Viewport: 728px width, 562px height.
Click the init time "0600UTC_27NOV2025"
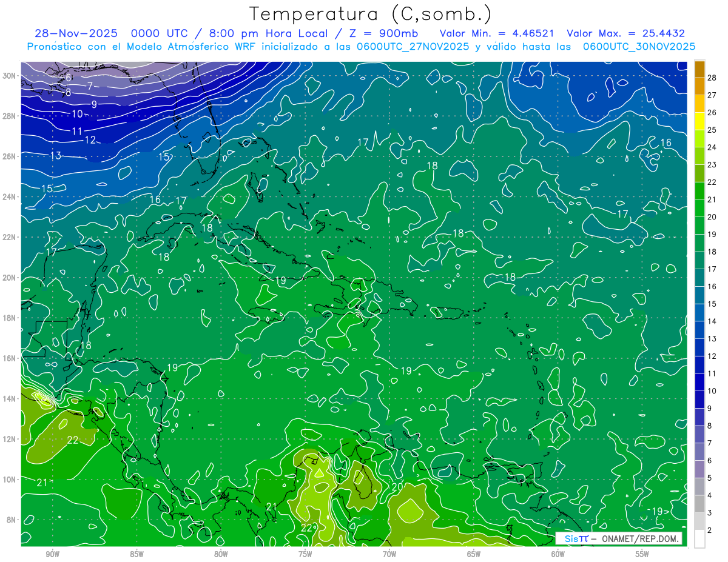[x=412, y=47]
